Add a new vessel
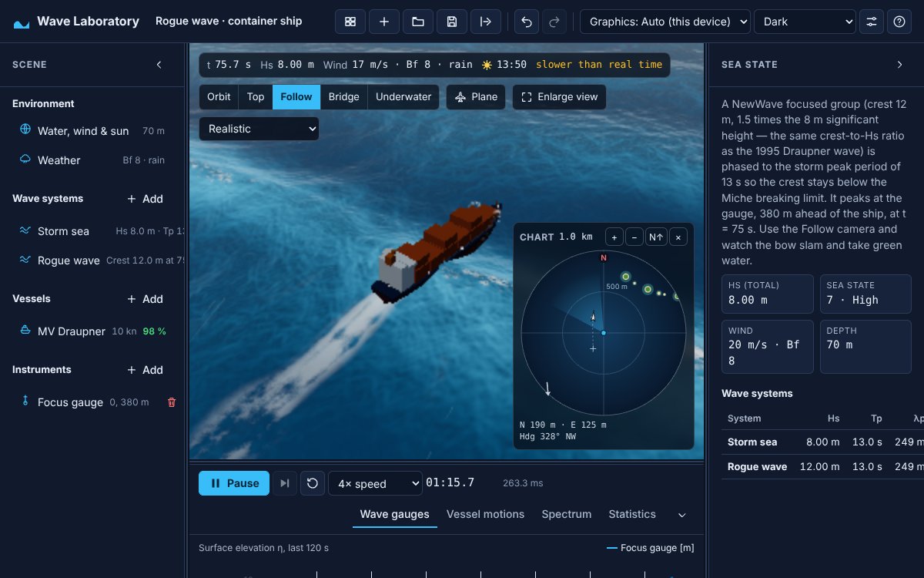This screenshot has width=924, height=578. coord(145,299)
